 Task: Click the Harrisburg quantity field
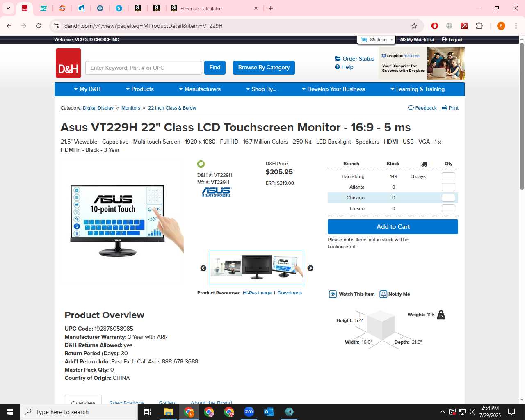pyautogui.click(x=448, y=176)
